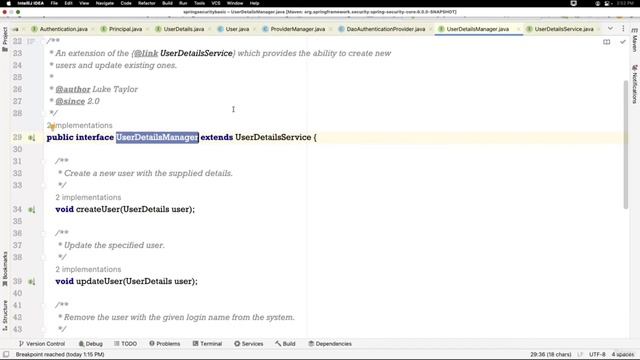The height and width of the screenshot is (360, 640).
Task: Click UserDetailsService after extends on line 29
Action: (273, 137)
